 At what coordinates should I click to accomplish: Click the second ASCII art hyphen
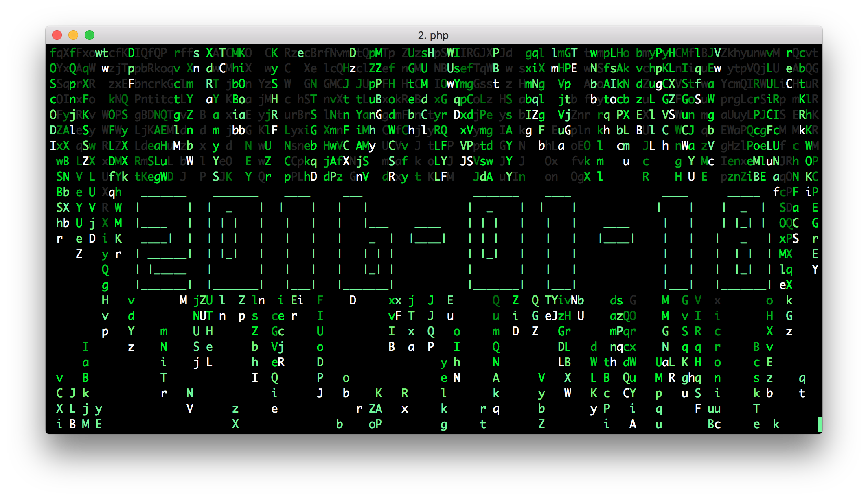coord(616,234)
